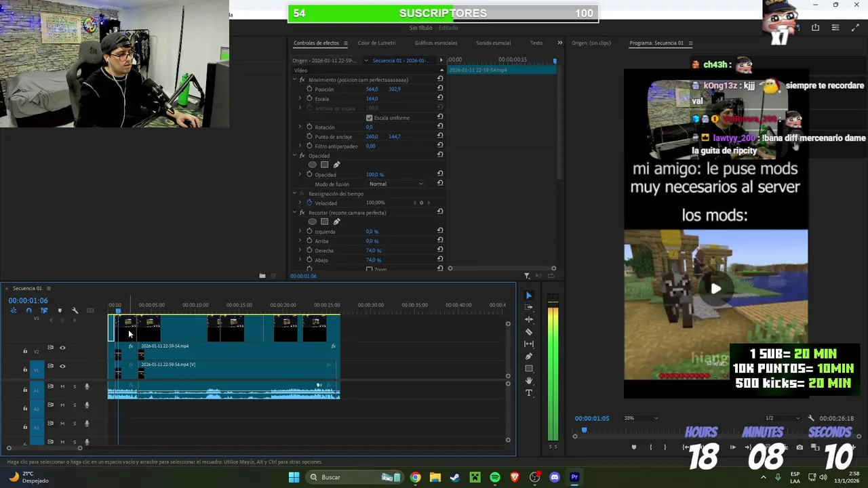Switch to Gráficos esenciales tab
Viewport: 868px width, 488px height.
click(436, 43)
